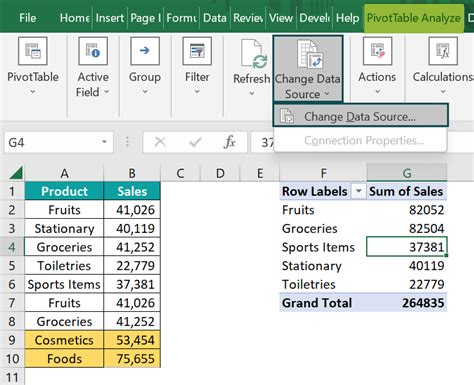Select column F header
This screenshot has height=385, width=474.
coord(323,173)
